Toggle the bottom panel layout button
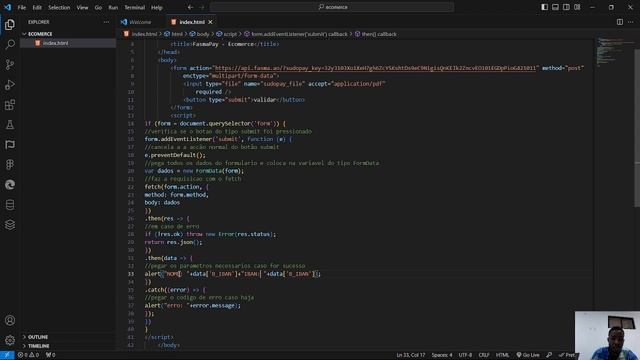640x360 pixels. tap(556, 7)
